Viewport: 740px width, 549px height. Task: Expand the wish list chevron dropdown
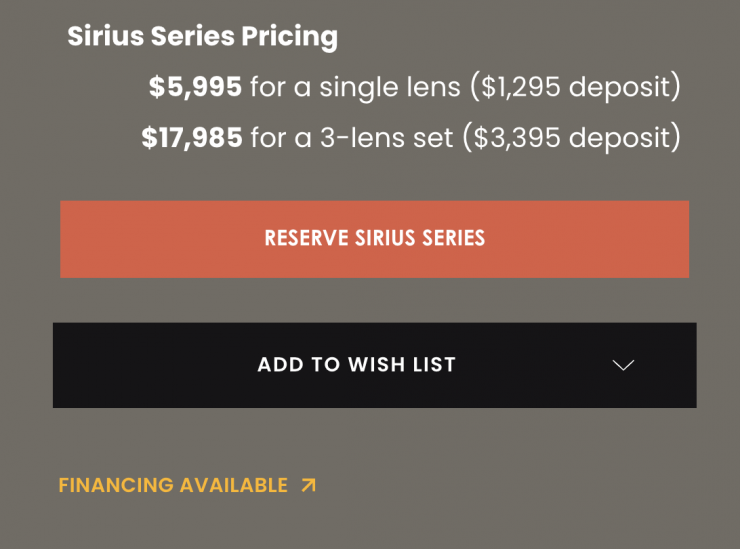click(x=623, y=365)
